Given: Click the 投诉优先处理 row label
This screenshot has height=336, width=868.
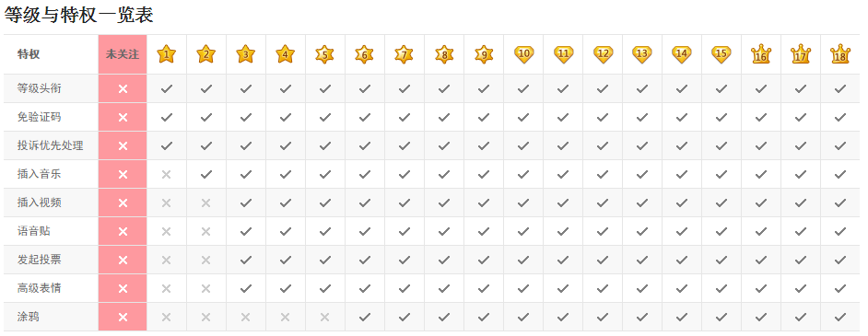Looking at the screenshot, I should (51, 145).
